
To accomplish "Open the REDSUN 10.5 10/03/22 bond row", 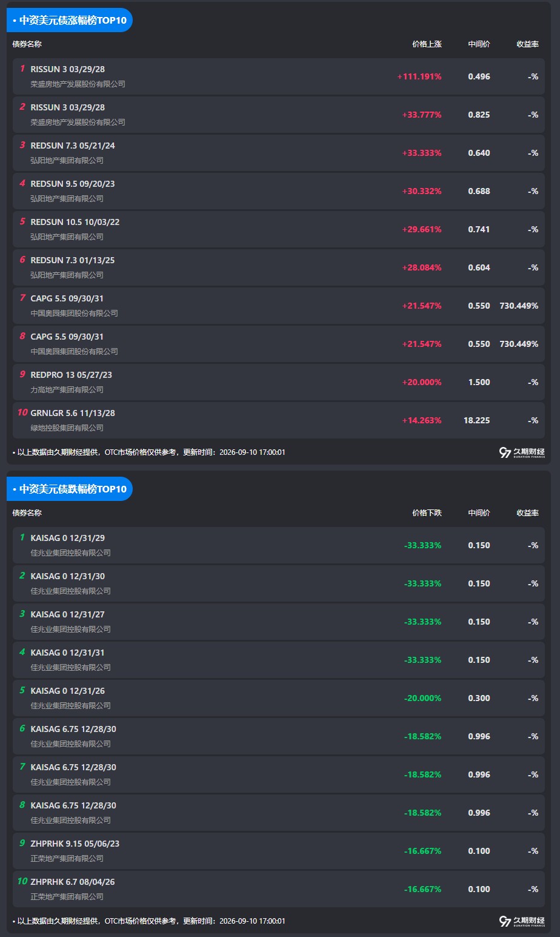I will [279, 229].
